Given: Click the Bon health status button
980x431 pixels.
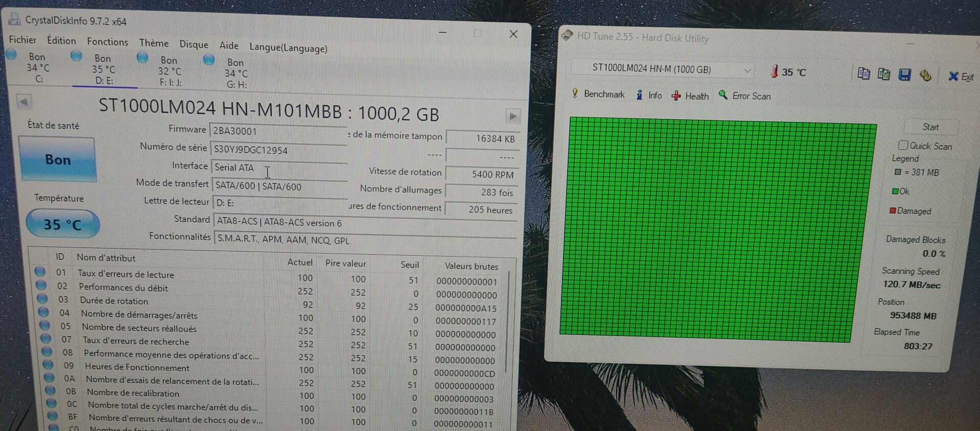Looking at the screenshot, I should tap(57, 159).
